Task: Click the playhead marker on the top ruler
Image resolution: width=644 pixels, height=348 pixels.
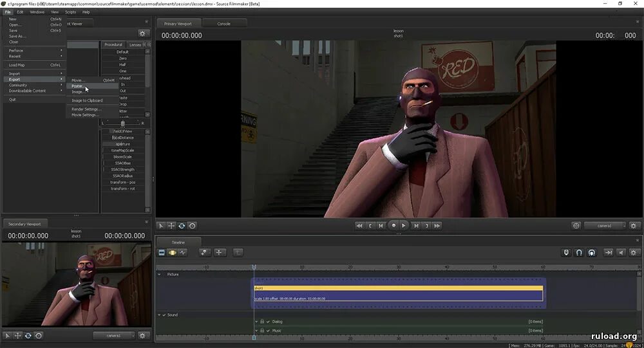Action: tap(254, 267)
